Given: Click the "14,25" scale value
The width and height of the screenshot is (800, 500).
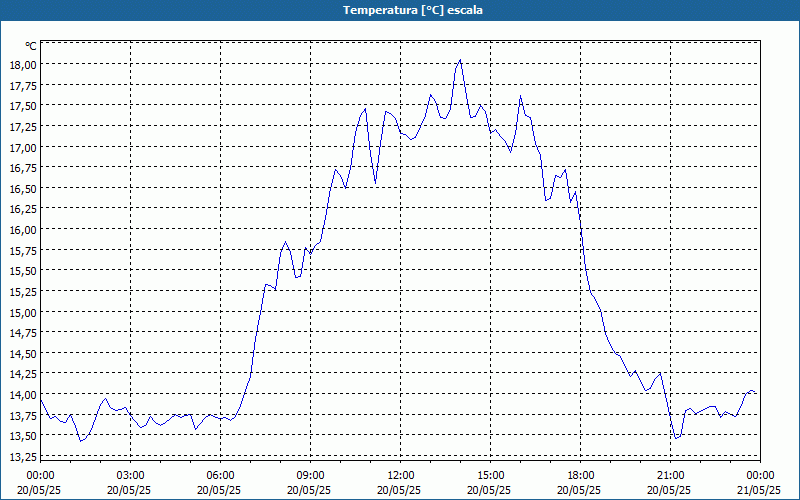Looking at the screenshot, I should pos(23,374).
